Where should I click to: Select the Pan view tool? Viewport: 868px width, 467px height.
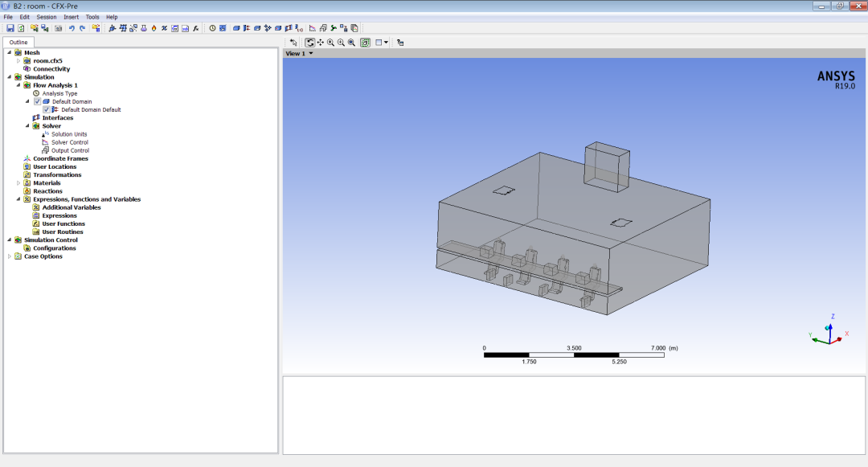(x=321, y=43)
